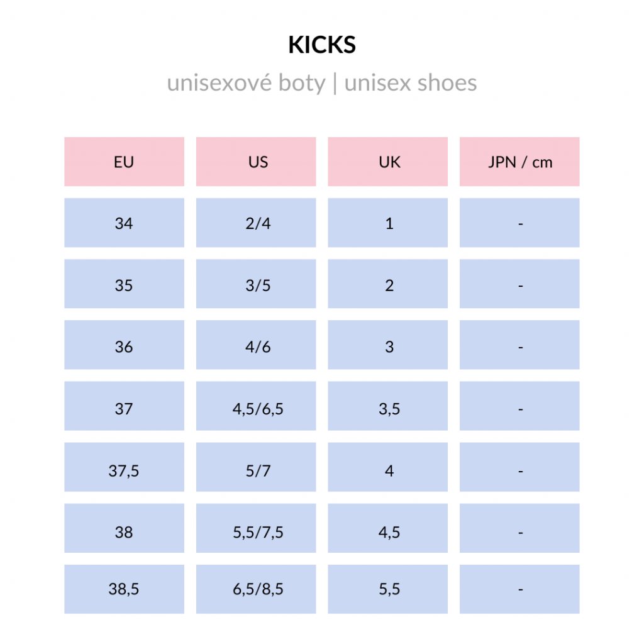Choose the EU size 36 cell
Screen dimensions: 644x644
[x=124, y=345]
